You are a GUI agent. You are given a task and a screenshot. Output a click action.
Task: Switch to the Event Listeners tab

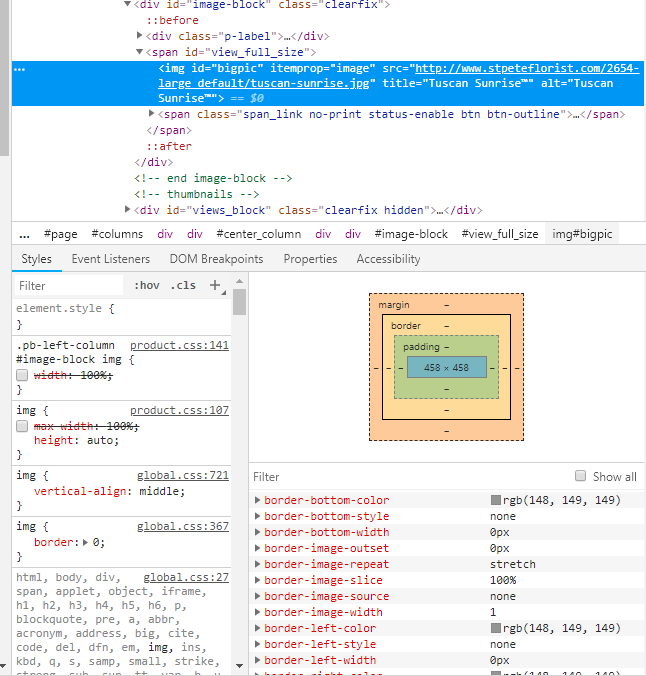pos(110,259)
